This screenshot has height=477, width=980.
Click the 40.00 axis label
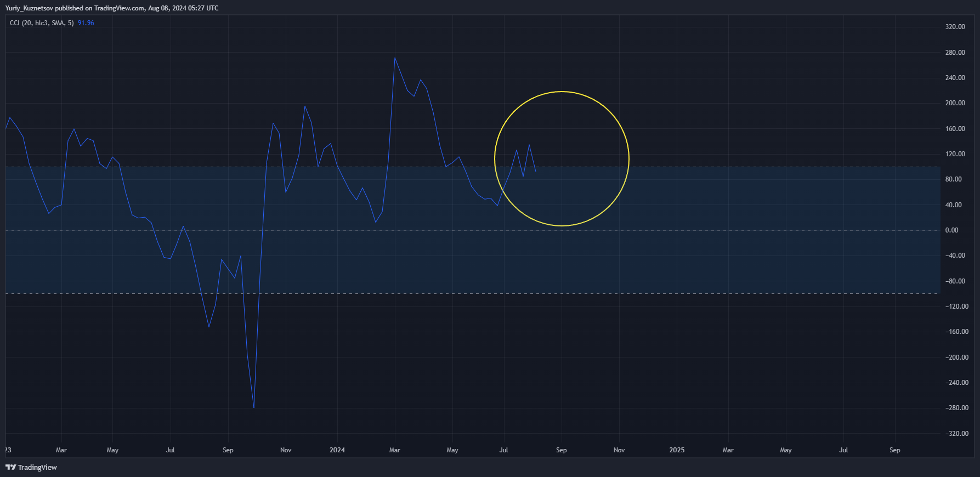(953, 205)
